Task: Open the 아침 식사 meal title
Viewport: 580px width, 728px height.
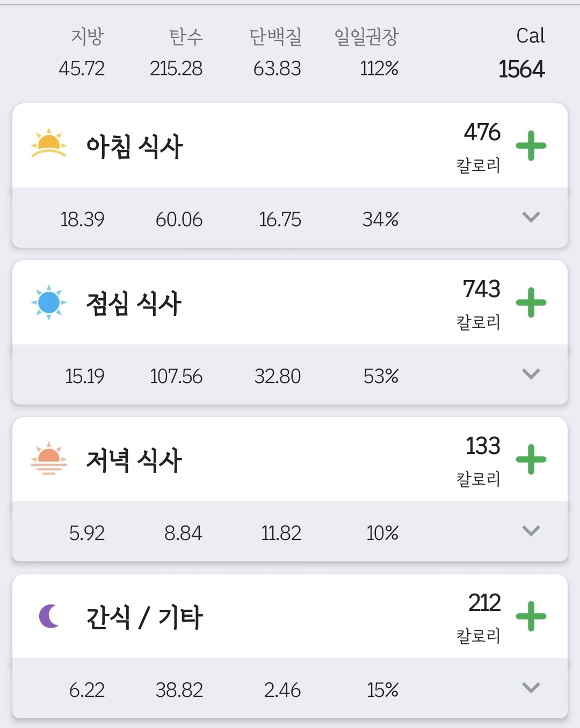Action: (134, 146)
